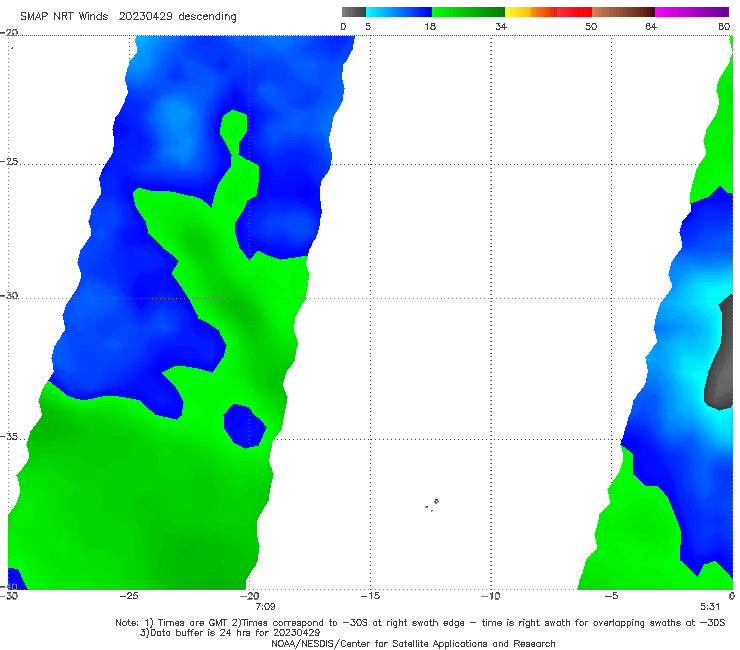
Task: Click the color bar label '18'
Action: [x=430, y=26]
